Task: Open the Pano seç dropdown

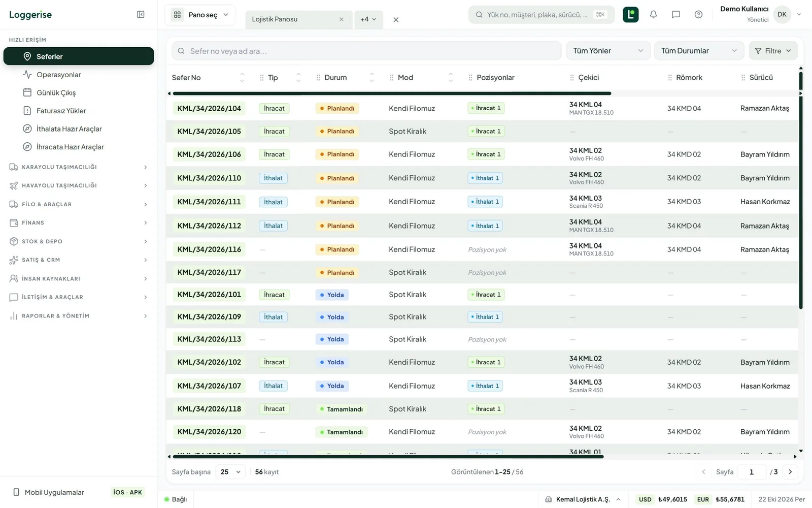Action: click(200, 15)
